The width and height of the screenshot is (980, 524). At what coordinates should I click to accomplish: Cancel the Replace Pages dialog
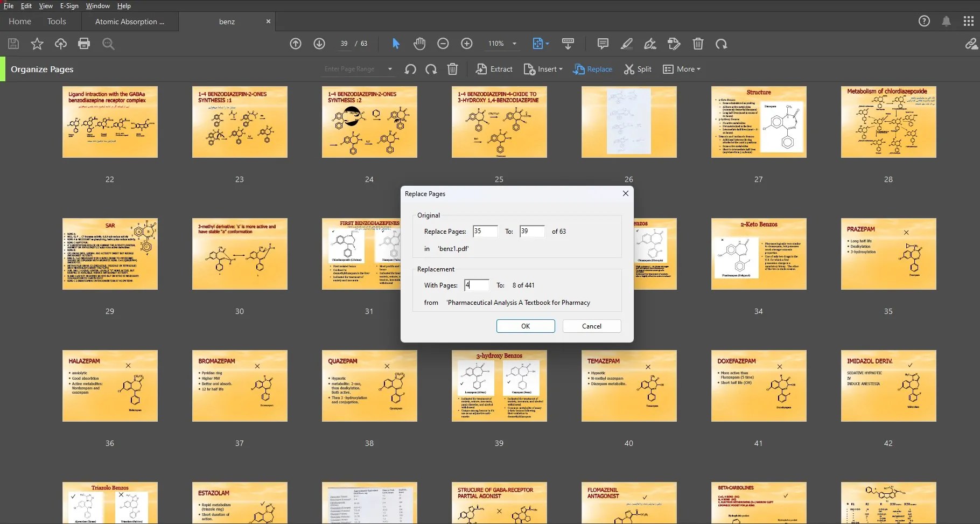click(591, 326)
